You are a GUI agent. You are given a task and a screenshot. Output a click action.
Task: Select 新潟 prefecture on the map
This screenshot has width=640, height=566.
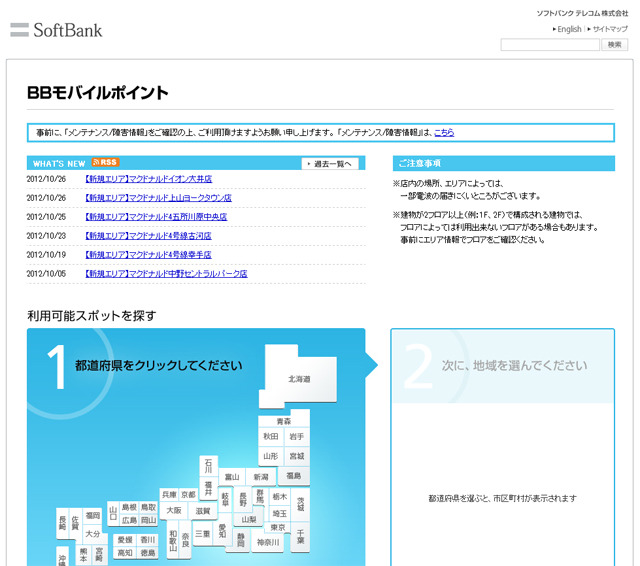point(261,477)
